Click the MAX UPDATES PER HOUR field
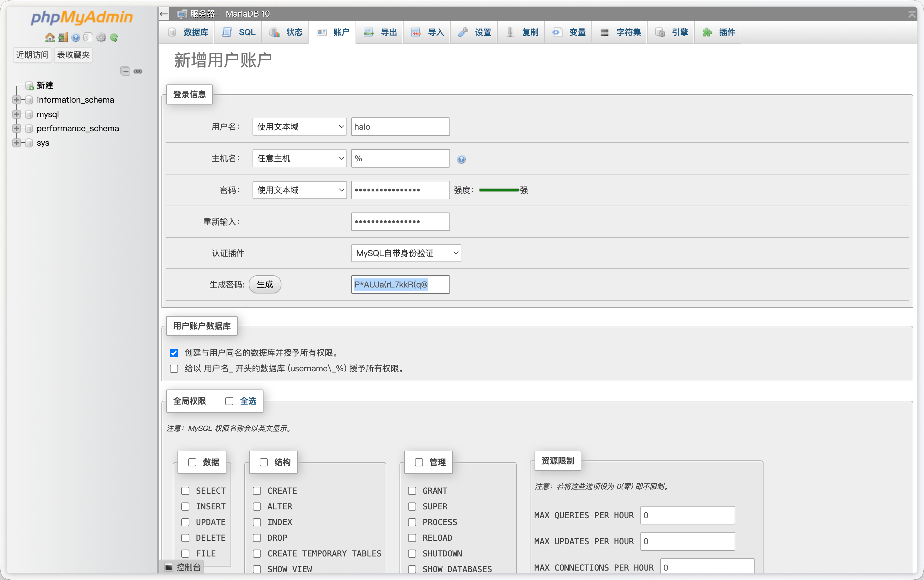924x580 pixels. click(688, 541)
